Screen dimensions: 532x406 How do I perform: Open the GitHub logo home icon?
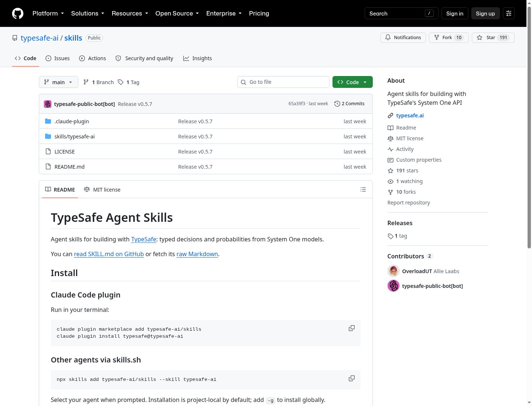pyautogui.click(x=18, y=13)
